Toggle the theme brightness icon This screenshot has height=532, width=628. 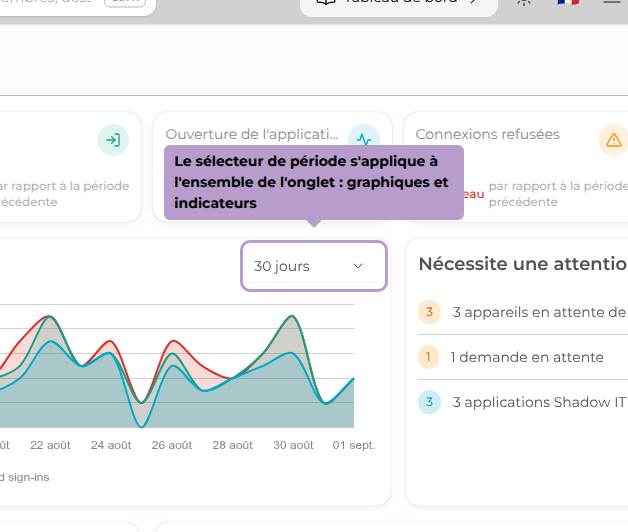pyautogui.click(x=524, y=2)
